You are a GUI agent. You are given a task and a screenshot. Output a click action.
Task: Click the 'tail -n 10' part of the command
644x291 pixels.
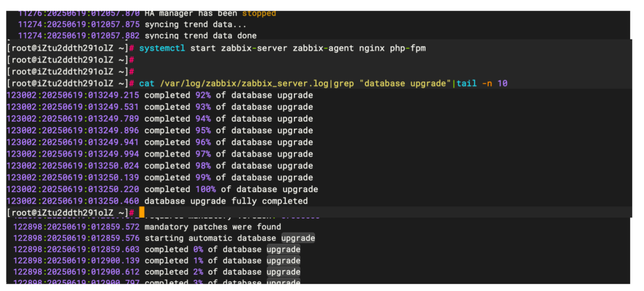[x=482, y=83]
